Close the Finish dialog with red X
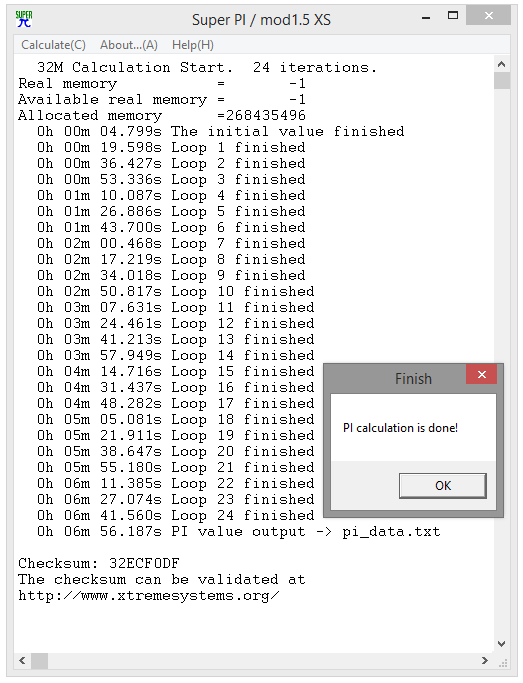This screenshot has height=683, width=523. coord(481,374)
